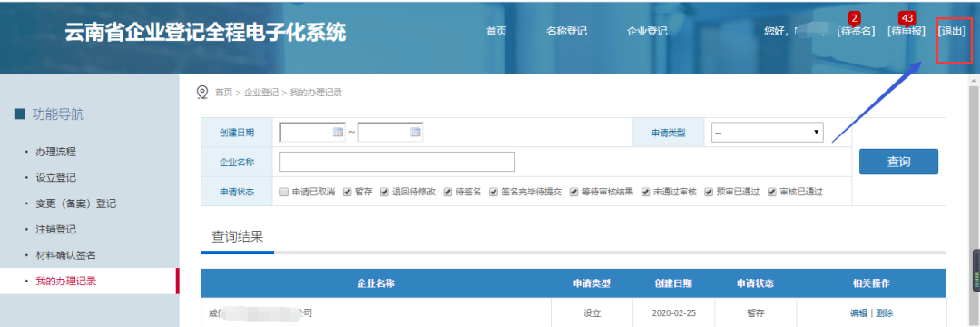The height and width of the screenshot is (327, 980).
Task: Uncheck the 签名完毕待提交 checkbox
Action: (x=494, y=192)
